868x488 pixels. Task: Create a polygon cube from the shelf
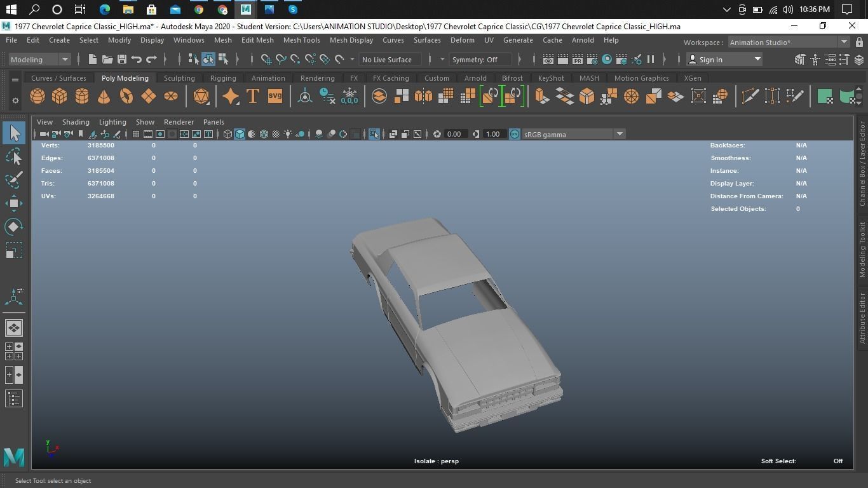pos(60,97)
